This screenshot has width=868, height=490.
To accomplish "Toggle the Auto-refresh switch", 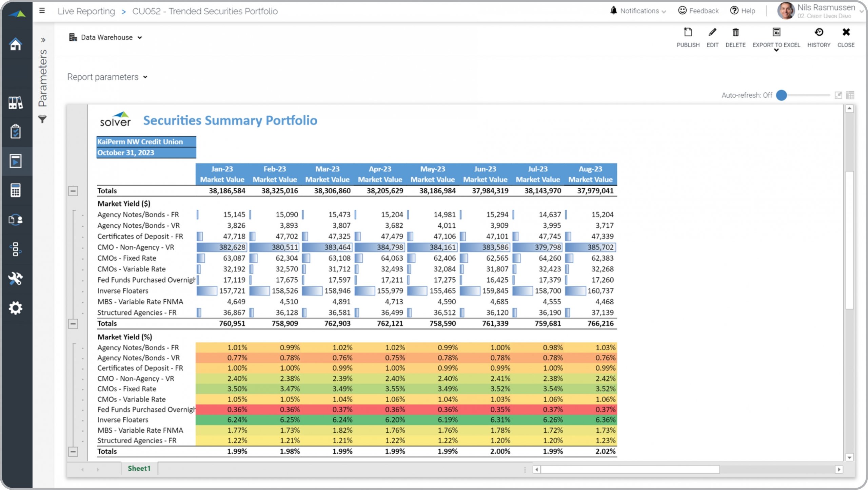I will (x=781, y=95).
